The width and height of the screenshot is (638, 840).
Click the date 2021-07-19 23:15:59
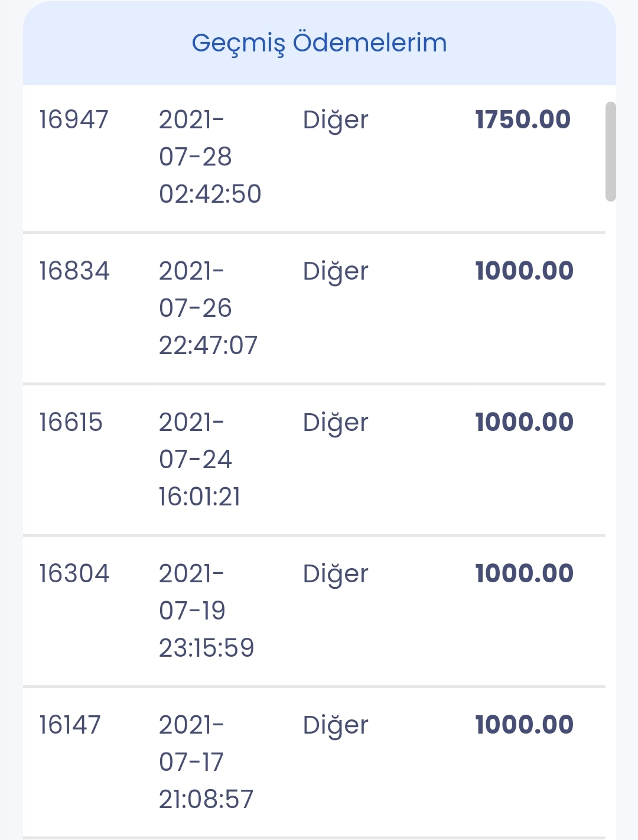[206, 611]
